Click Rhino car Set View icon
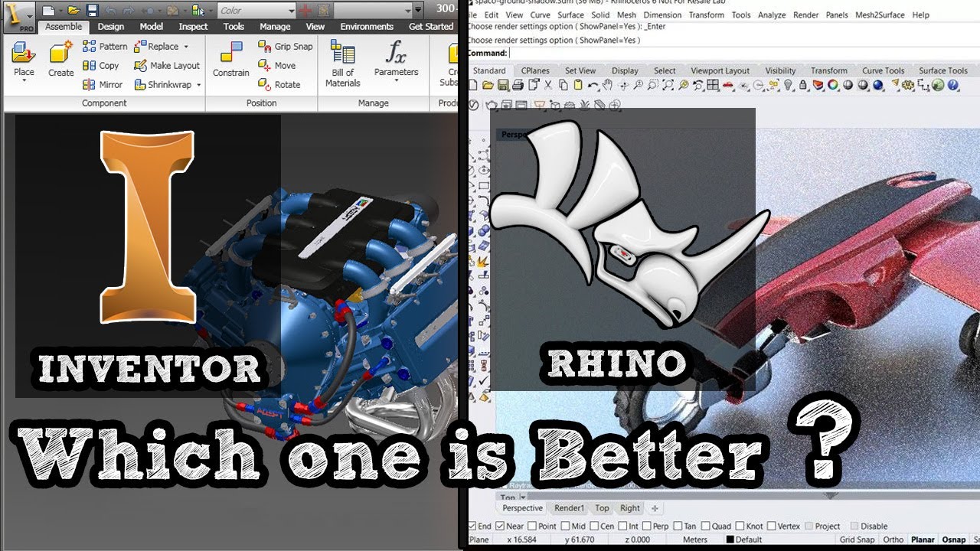 click(x=728, y=85)
